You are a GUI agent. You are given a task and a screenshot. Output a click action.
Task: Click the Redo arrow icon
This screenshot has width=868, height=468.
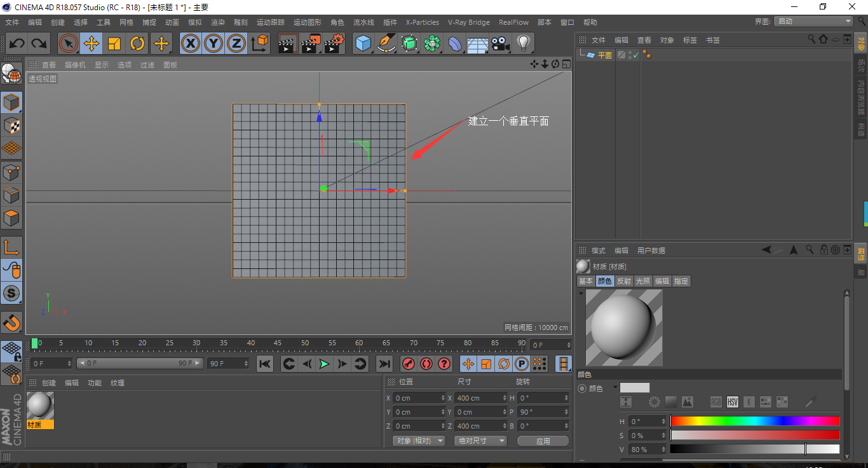point(39,43)
